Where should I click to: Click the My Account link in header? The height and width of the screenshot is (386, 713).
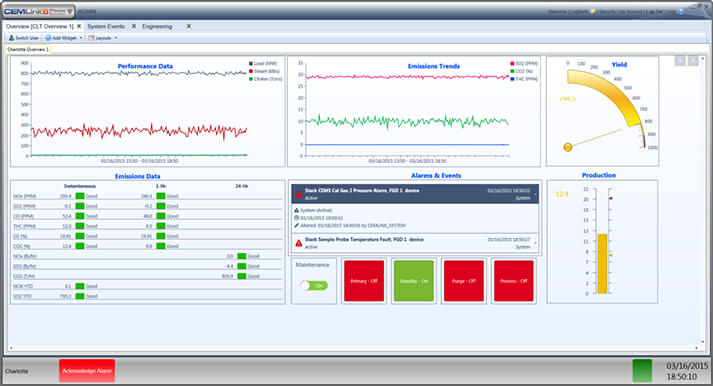point(632,11)
